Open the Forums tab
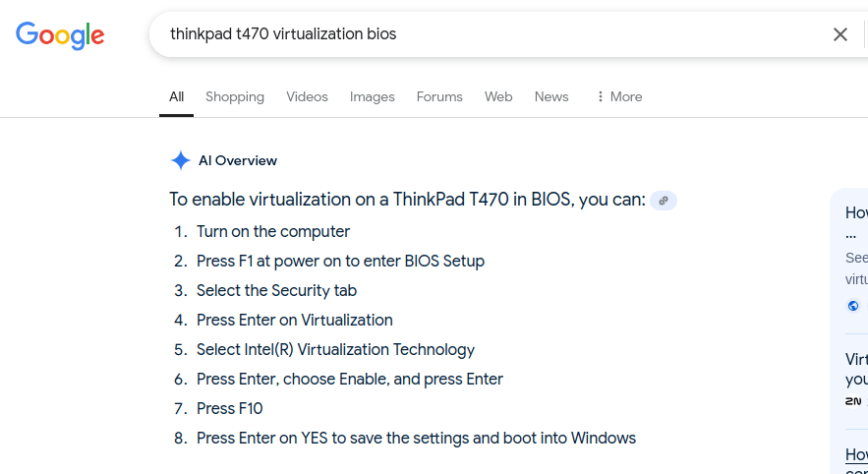Image resolution: width=868 pixels, height=474 pixels. click(x=439, y=97)
